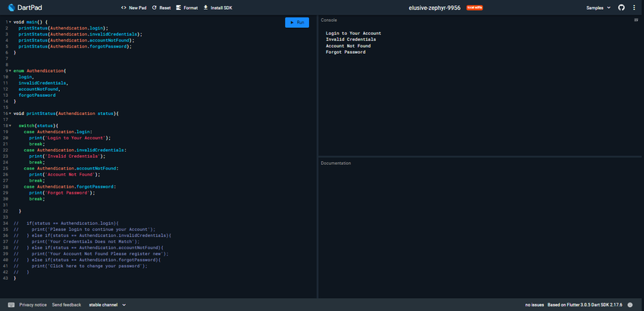This screenshot has height=311, width=644.
Task: Click code line printStatus(Authendication.forgotPassword);
Action: point(75,46)
